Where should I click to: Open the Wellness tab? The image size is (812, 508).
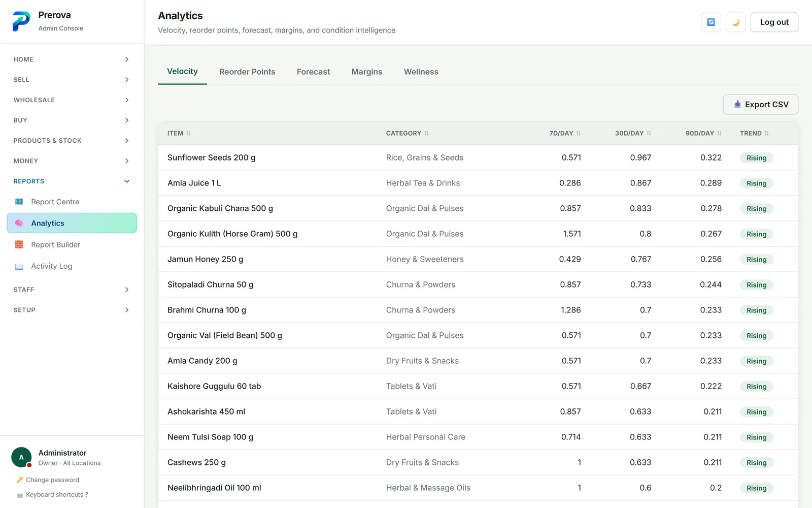pos(421,72)
